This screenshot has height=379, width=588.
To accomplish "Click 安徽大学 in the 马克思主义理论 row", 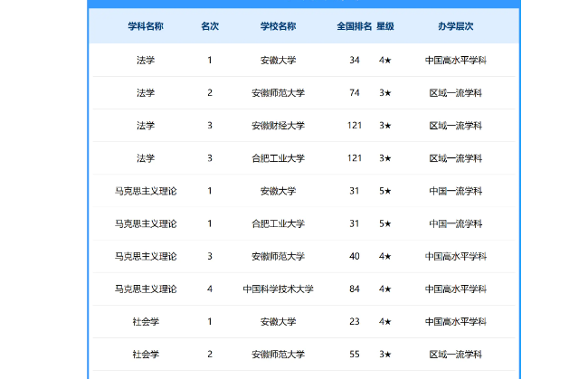I will 278,191.
